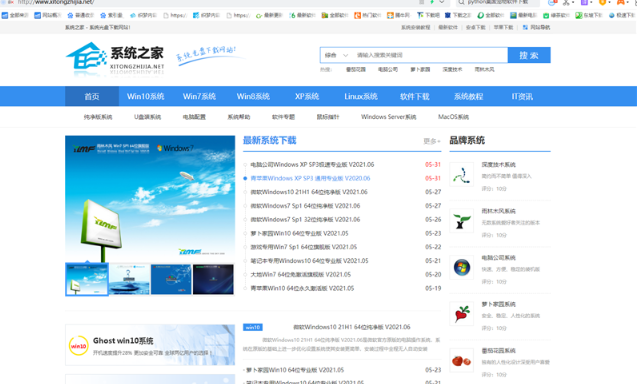
Task: Open the round win10 Ghost badge icon
Action: pyautogui.click(x=79, y=346)
